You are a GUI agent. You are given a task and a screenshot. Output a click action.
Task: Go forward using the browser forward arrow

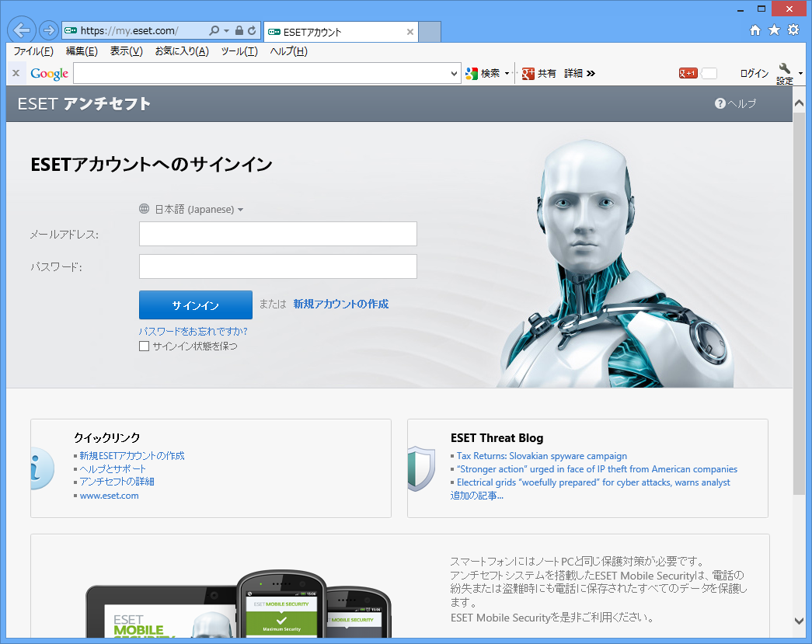49,30
